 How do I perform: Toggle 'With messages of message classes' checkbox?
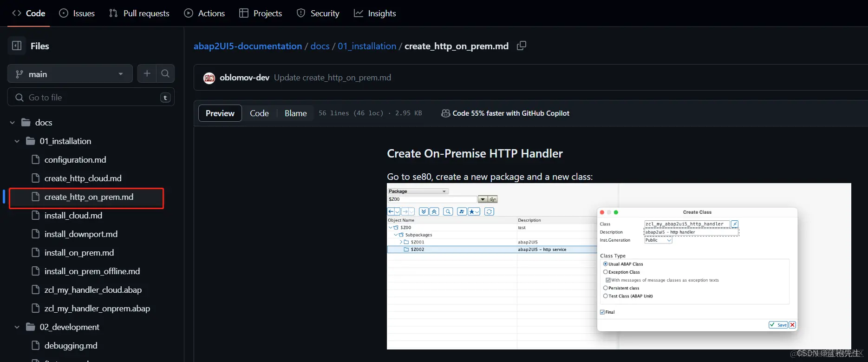(x=608, y=280)
